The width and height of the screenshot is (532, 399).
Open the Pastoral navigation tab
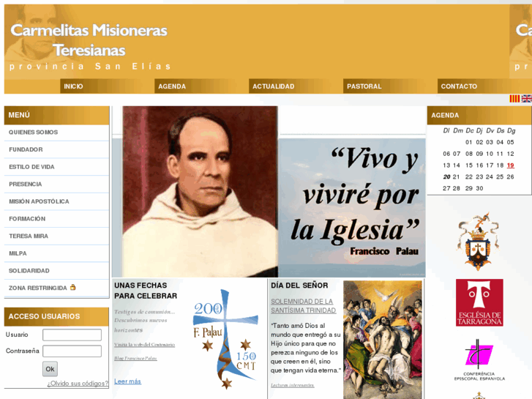(364, 86)
